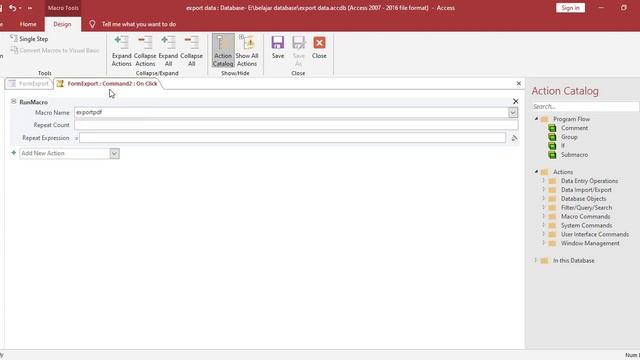640x360 pixels.
Task: Click the Repeat Count field
Action: point(296,125)
